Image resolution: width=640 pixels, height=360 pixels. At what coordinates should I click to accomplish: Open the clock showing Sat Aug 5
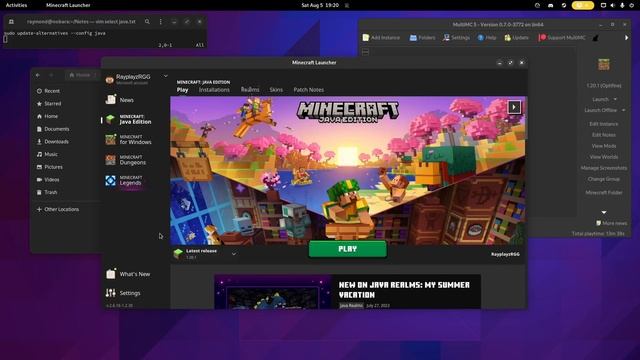[x=320, y=5]
